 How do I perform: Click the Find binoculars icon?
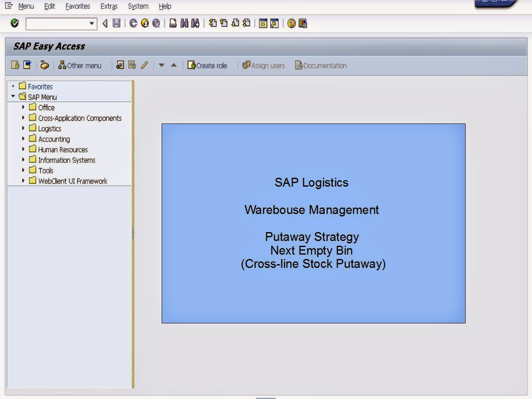(x=184, y=23)
